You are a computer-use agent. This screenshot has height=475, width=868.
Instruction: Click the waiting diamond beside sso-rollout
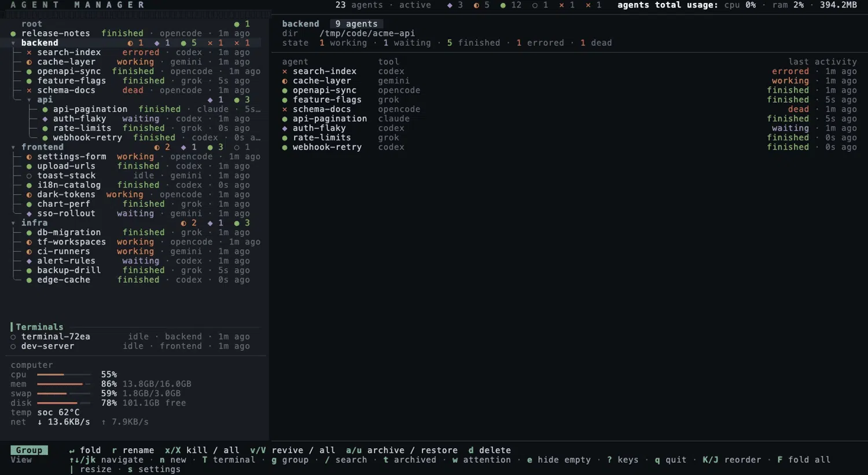(29, 214)
